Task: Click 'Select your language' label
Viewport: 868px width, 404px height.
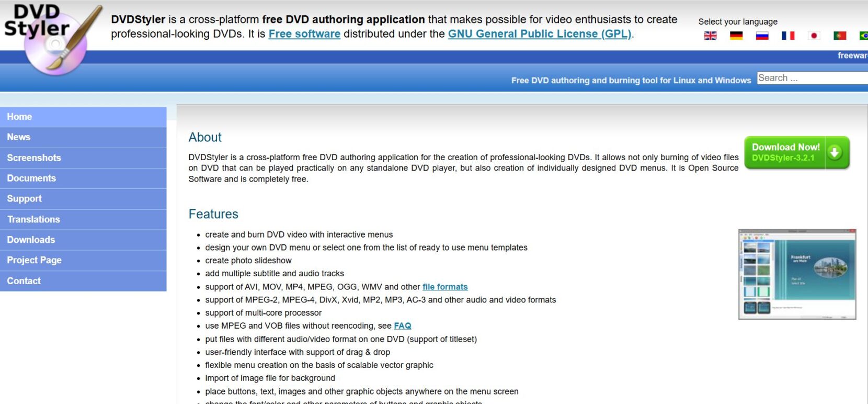Action: click(x=738, y=21)
